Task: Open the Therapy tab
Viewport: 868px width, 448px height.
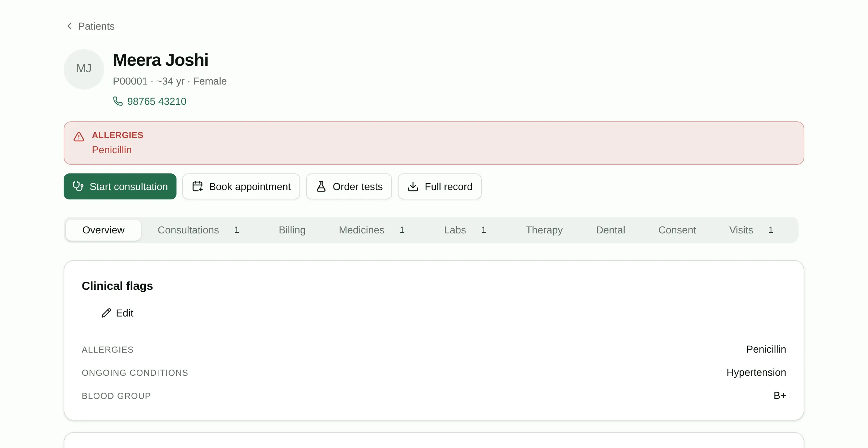Action: pyautogui.click(x=544, y=230)
